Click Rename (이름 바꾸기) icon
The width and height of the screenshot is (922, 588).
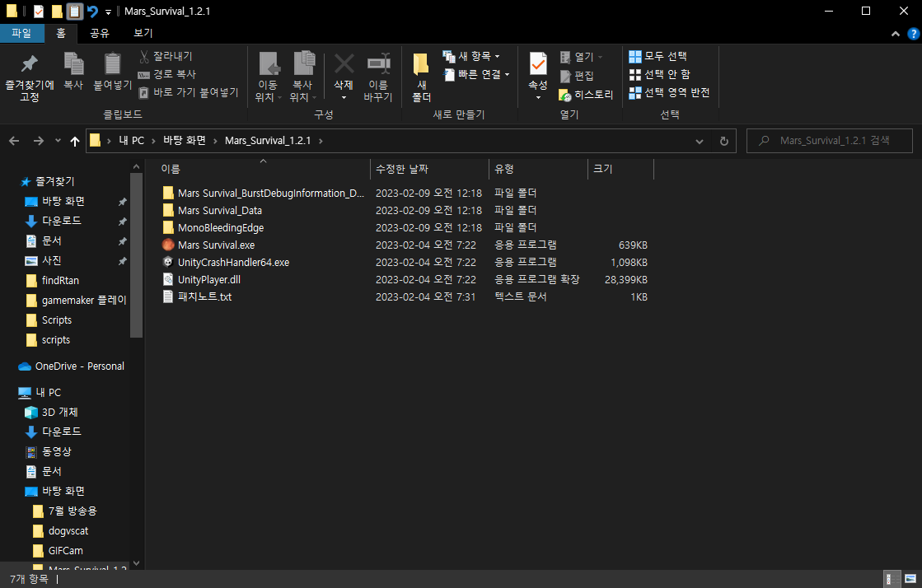coord(379,63)
